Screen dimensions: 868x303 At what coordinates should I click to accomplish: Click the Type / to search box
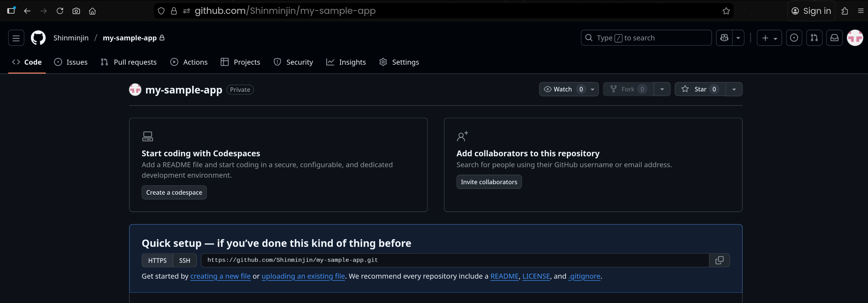click(646, 38)
